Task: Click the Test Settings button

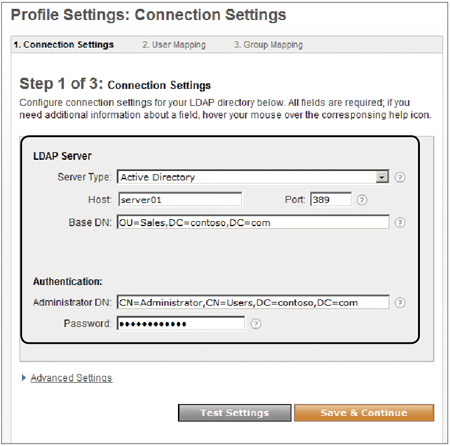Action: tap(235, 413)
